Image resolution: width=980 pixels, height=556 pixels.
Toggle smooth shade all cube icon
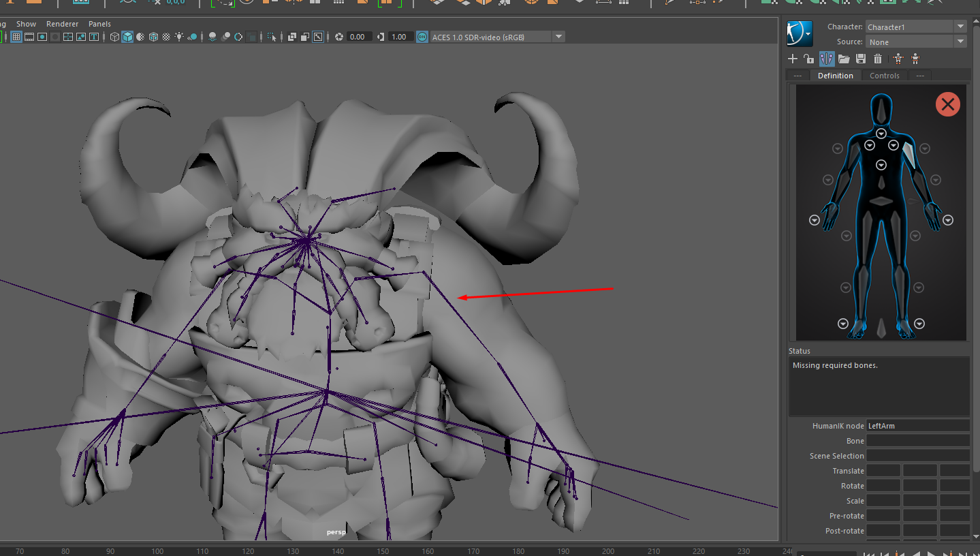coord(127,37)
